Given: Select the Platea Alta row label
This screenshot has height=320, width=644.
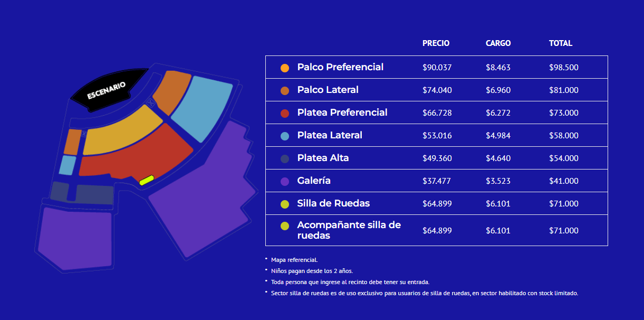Looking at the screenshot, I should (x=323, y=158).
